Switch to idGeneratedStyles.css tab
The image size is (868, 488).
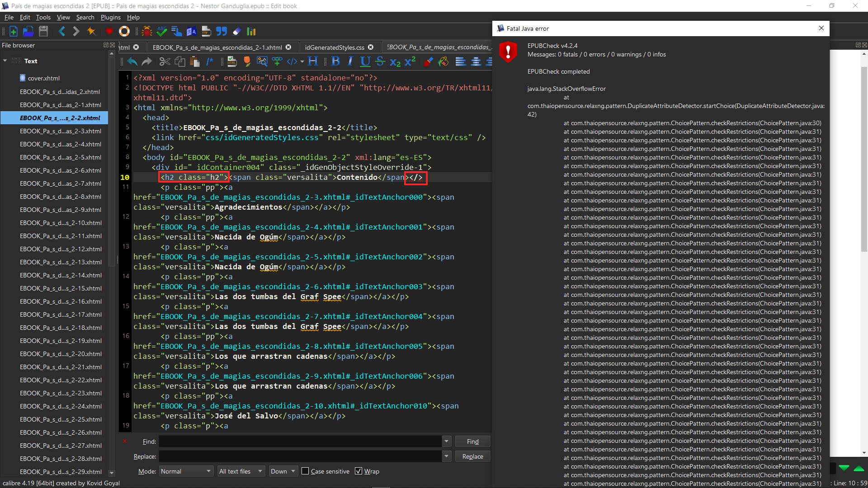pos(335,47)
